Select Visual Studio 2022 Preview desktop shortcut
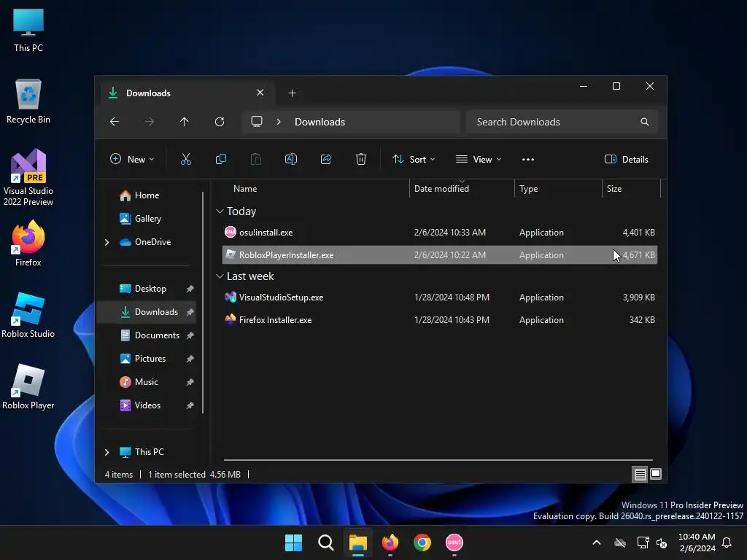Screen dimensions: 747x560 point(28,178)
